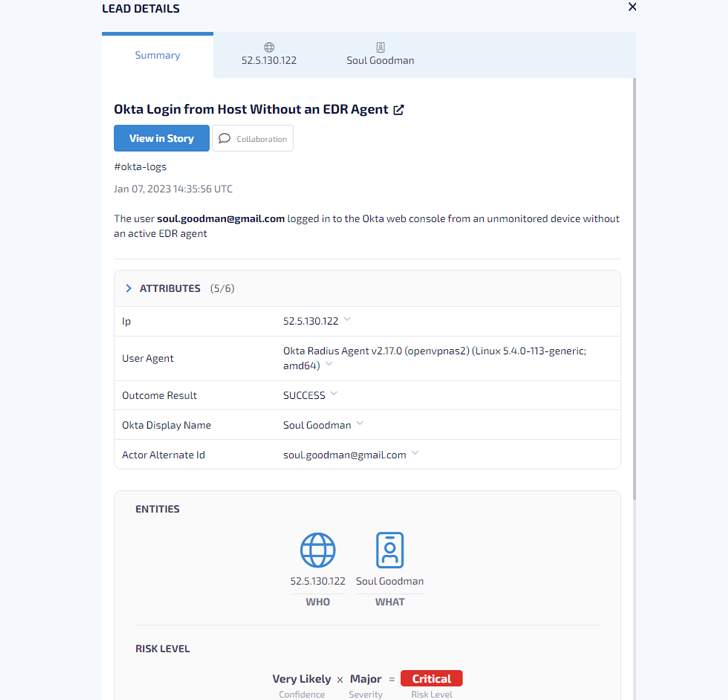Viewport: 728px width, 700px height.
Task: Expand the Attributes section chevron
Action: click(129, 288)
